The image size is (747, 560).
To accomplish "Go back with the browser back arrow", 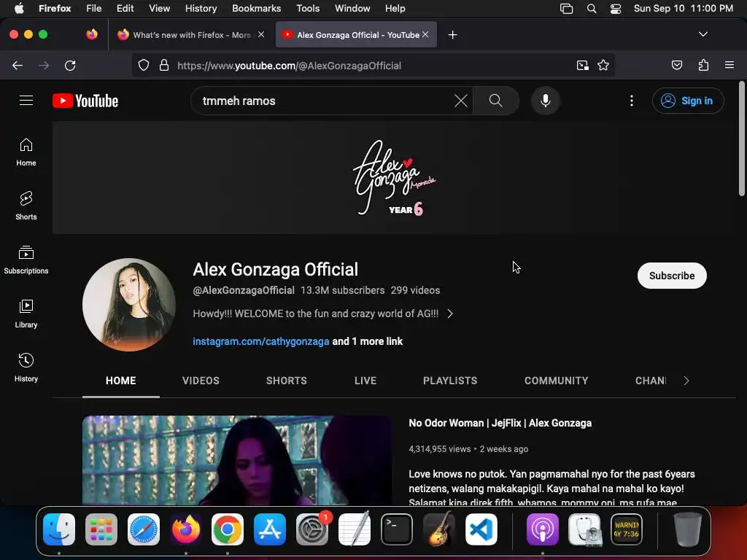I will 18,65.
